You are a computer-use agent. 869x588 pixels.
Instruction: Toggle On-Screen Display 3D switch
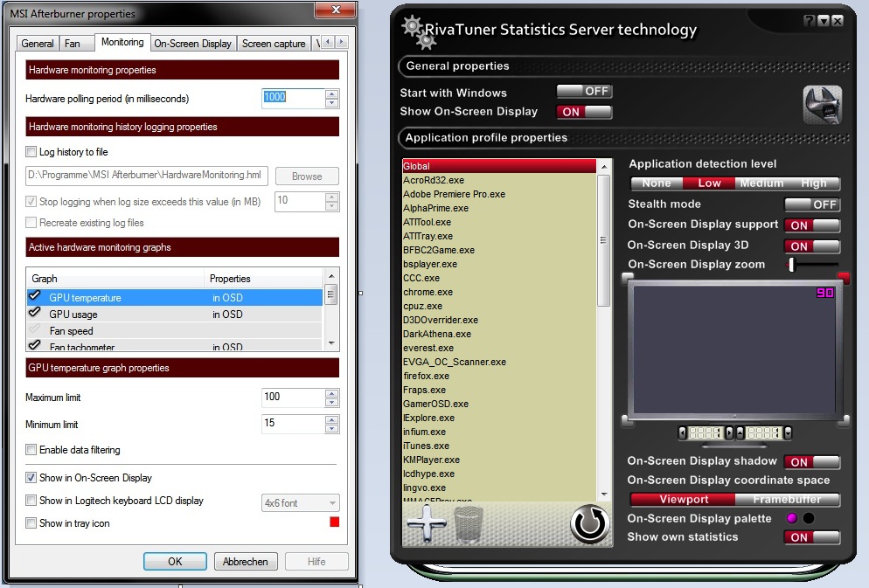point(812,246)
